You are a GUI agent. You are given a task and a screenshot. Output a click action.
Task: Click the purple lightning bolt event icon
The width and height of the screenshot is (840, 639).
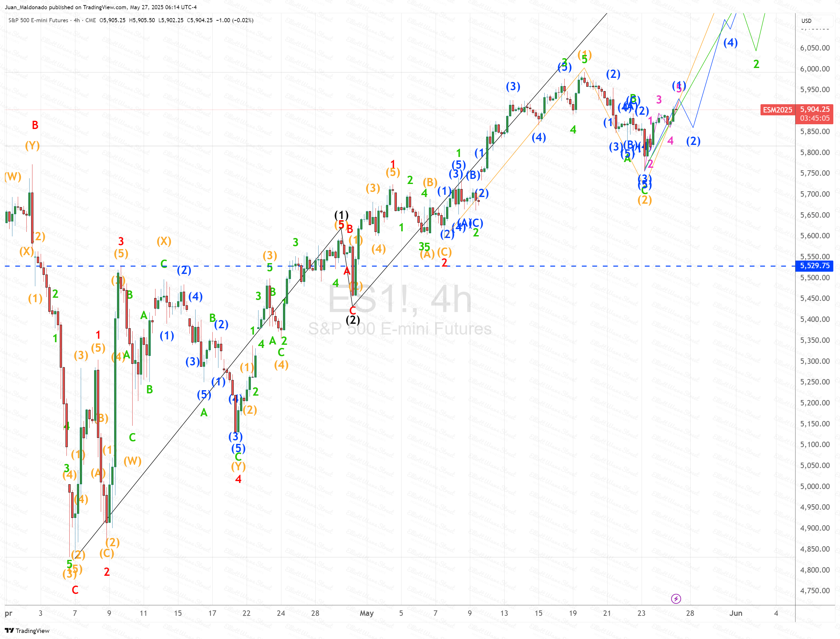[676, 599]
